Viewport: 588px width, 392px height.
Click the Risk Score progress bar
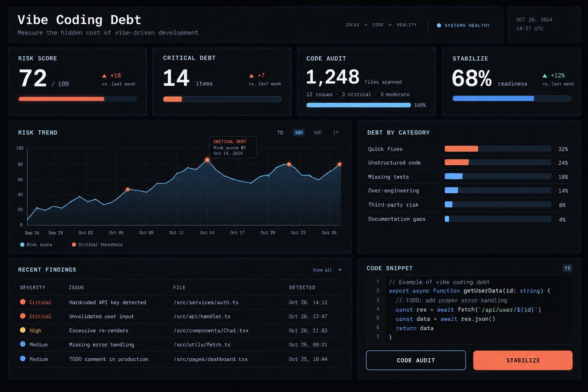pyautogui.click(x=78, y=99)
